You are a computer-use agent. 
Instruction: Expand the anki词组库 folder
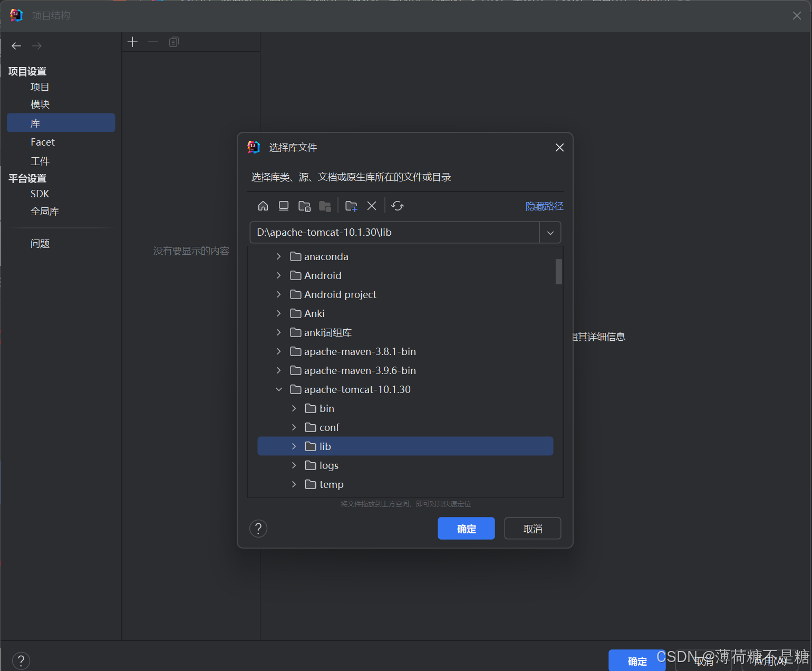pos(278,332)
